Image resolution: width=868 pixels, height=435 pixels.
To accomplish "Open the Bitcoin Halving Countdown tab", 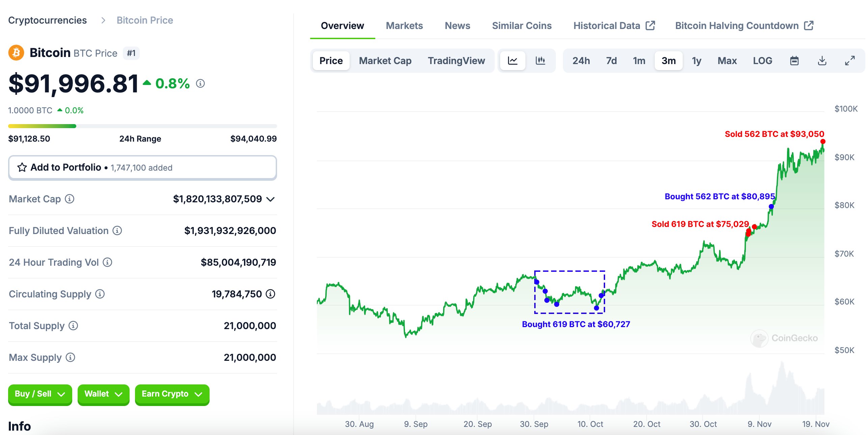I will tap(744, 26).
